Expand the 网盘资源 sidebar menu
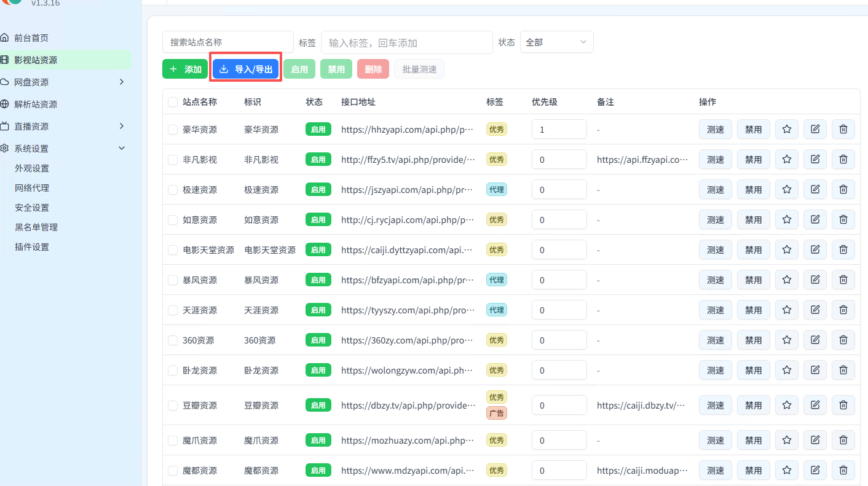 pyautogui.click(x=121, y=80)
